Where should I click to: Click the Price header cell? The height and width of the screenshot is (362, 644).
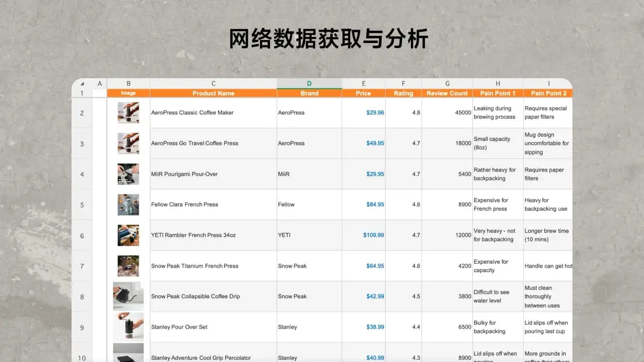point(363,93)
